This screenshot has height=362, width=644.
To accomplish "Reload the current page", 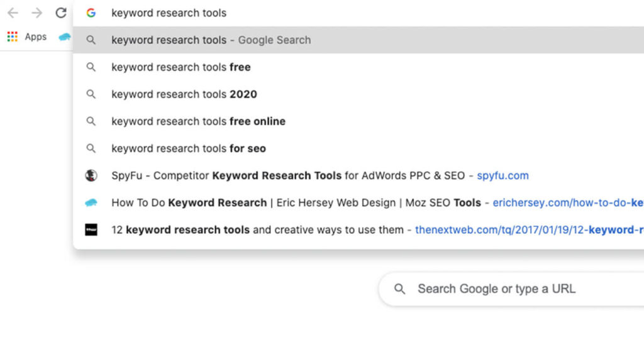I will (x=61, y=13).
